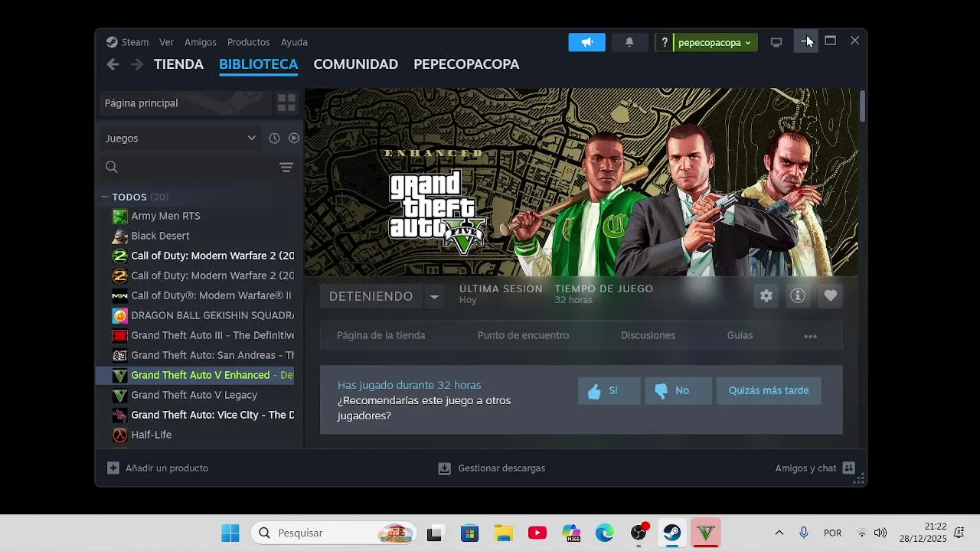Screen dimensions: 980x551
Task: Click the library search magnifier icon
Action: point(112,167)
